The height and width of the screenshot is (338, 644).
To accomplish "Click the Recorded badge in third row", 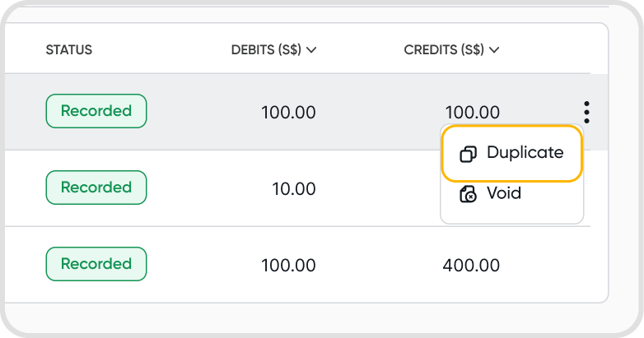I will (x=96, y=264).
